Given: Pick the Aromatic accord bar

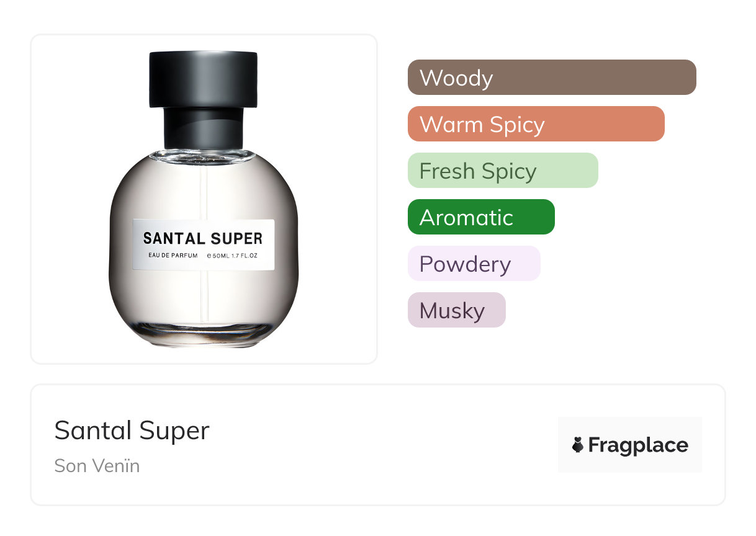Looking at the screenshot, I should (481, 217).
